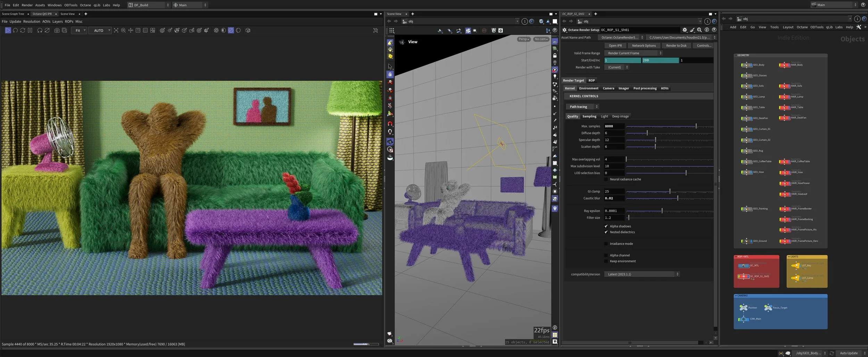The width and height of the screenshot is (868, 357).
Task: Select the LGT_Key light node
Action: pyautogui.click(x=795, y=266)
